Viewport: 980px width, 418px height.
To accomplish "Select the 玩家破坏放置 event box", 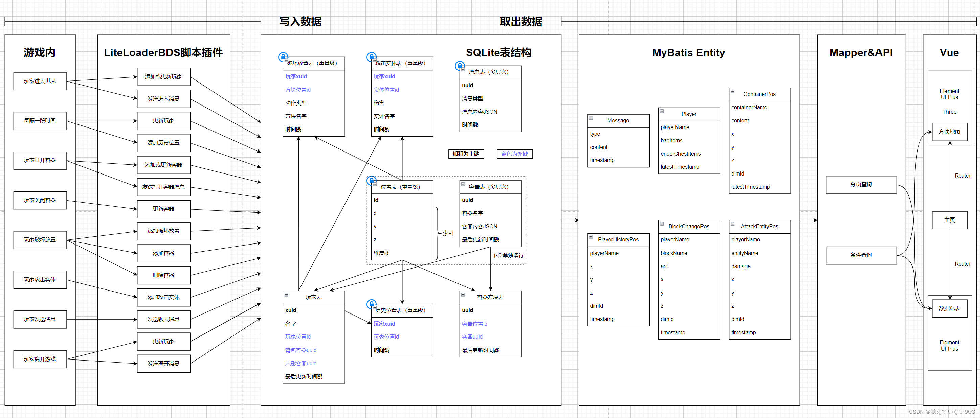I will pyautogui.click(x=40, y=240).
